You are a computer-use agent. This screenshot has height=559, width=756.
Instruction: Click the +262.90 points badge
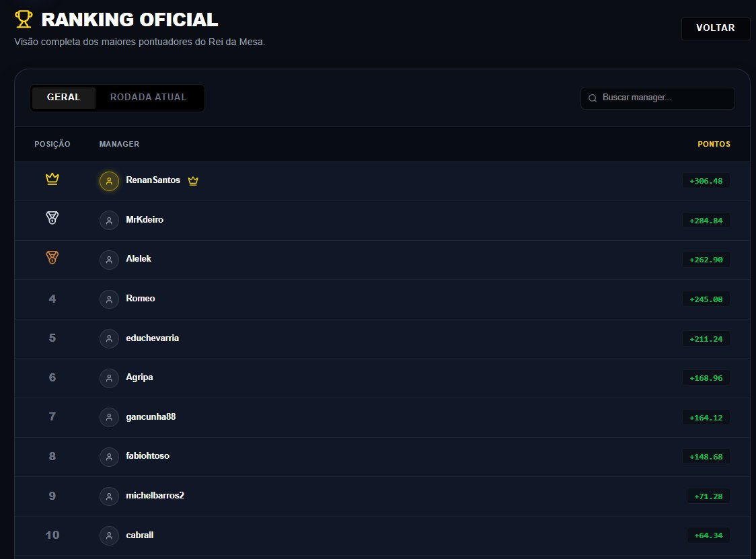tap(706, 260)
